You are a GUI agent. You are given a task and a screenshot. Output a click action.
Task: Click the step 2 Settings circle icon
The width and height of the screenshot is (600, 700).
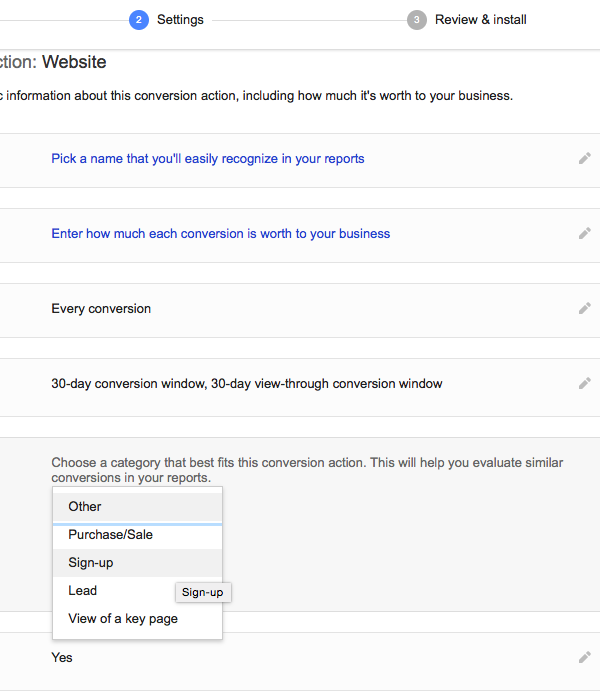click(139, 20)
